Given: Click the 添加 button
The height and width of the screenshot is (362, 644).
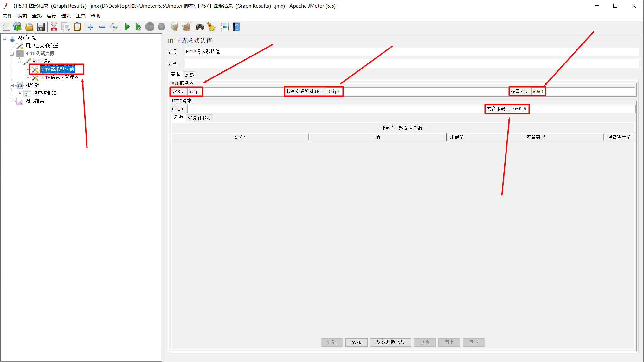Looking at the screenshot, I should pyautogui.click(x=356, y=342).
